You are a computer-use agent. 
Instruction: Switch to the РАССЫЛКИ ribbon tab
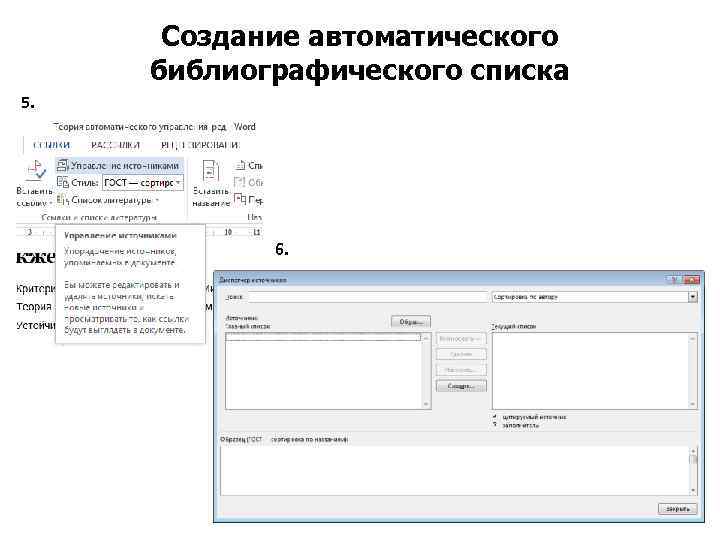point(115,145)
